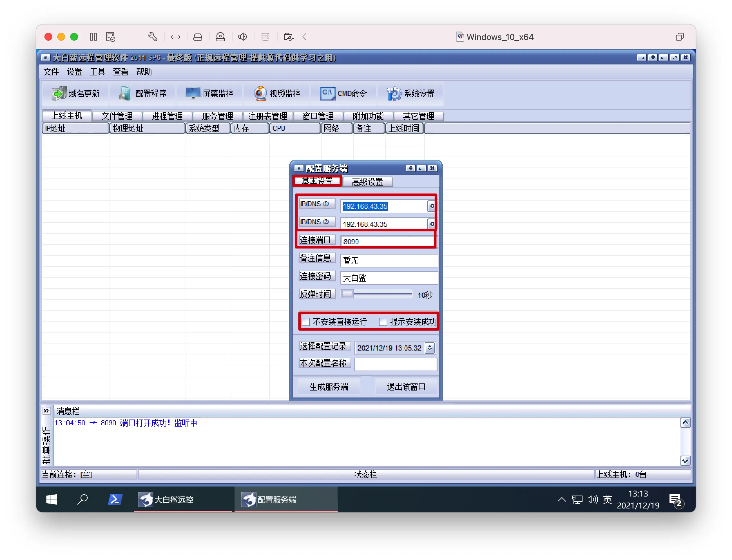Switch to the 注册表管理 tab

coord(268,116)
